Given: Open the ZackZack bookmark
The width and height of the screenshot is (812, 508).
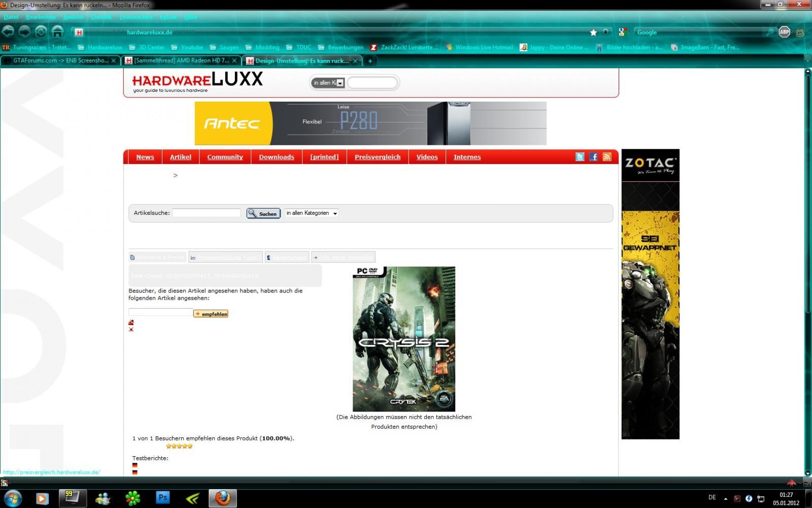Looking at the screenshot, I should pos(404,47).
